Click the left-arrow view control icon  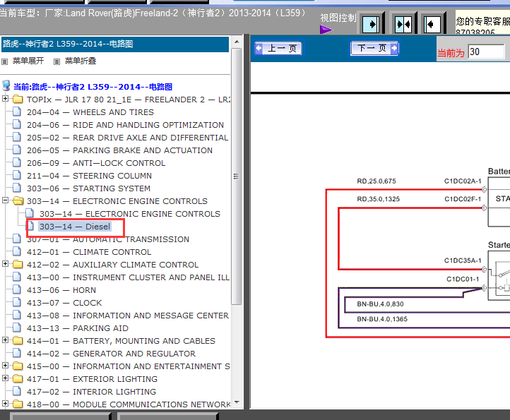pyautogui.click(x=432, y=25)
